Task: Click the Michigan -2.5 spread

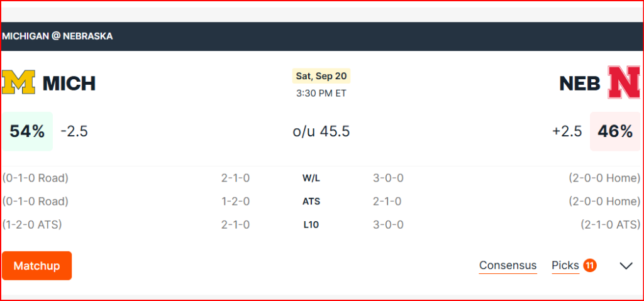Action: click(x=74, y=131)
